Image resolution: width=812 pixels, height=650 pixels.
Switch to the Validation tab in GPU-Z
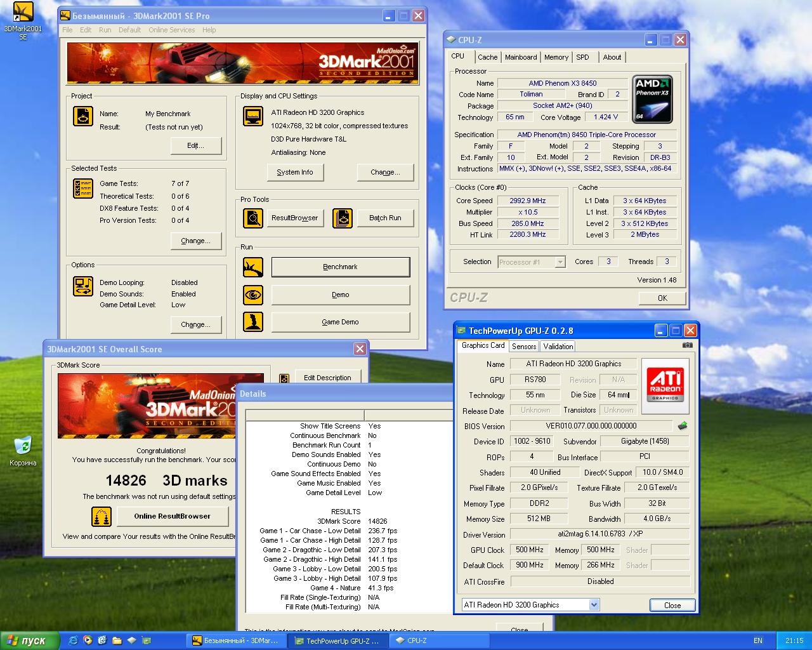click(558, 346)
